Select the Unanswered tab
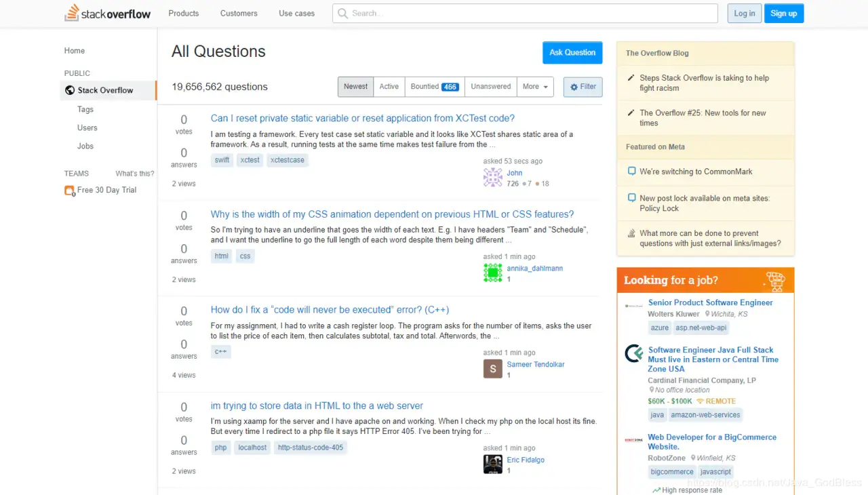Screen dimensions: 868x495 coord(491,87)
